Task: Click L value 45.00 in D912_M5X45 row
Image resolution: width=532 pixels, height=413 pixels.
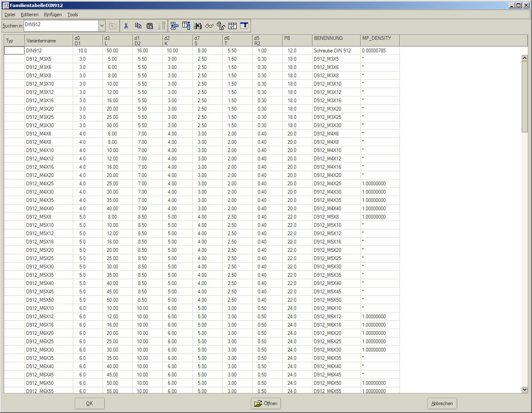Action: [118, 292]
